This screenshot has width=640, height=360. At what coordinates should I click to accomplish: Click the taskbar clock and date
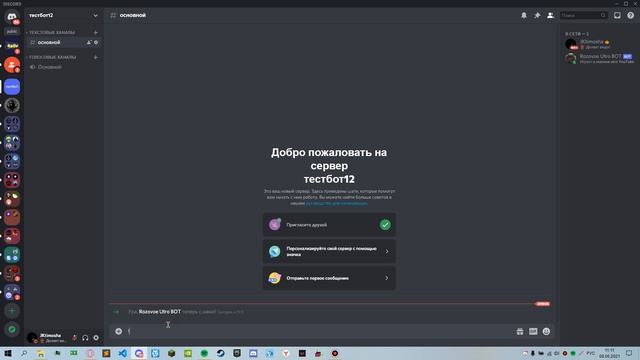[609, 353]
